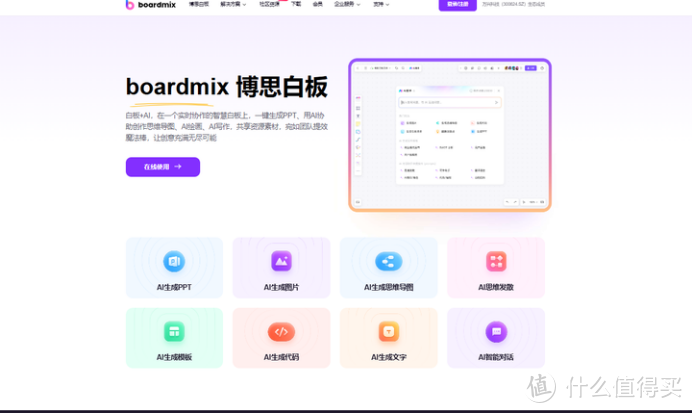The width and height of the screenshot is (693, 413).
Task: Open the AI生成图片 icon card
Action: tap(281, 268)
